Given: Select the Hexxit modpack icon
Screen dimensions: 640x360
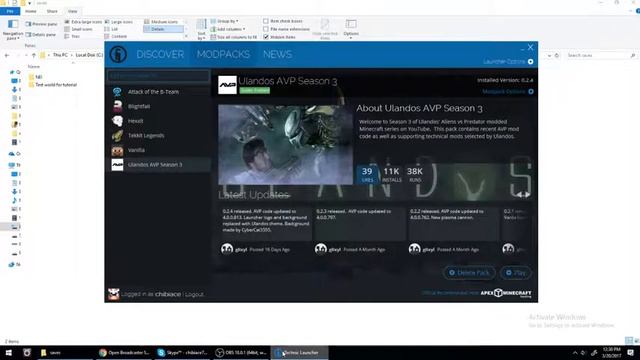Looking at the screenshot, I should click(117, 121).
